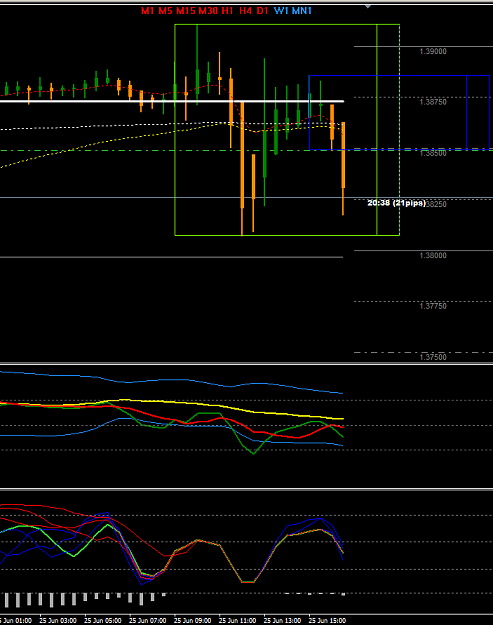493x625 pixels.
Task: Click the 1.38500 price scale label
Action: 433,153
